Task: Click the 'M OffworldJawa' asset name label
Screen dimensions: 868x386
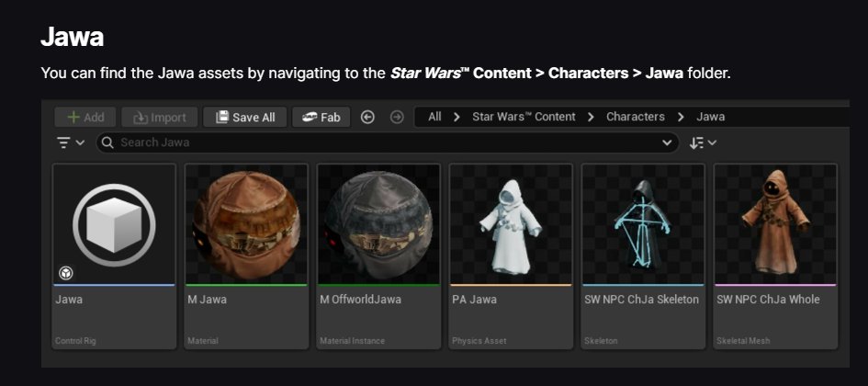Action: tap(360, 300)
